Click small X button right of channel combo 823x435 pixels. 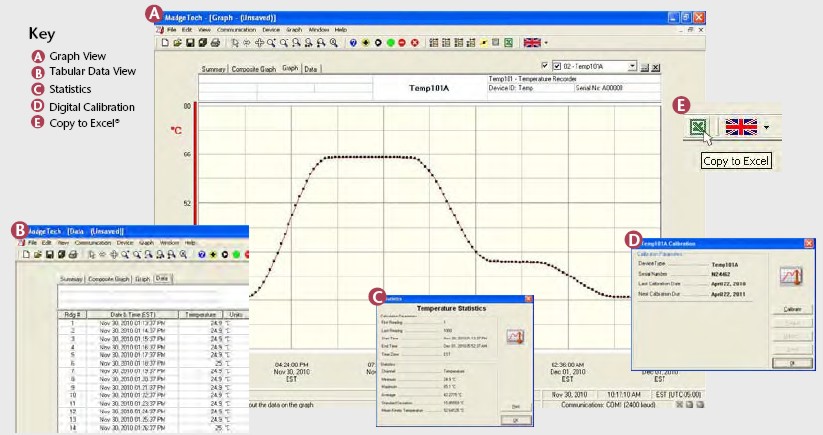coord(656,67)
